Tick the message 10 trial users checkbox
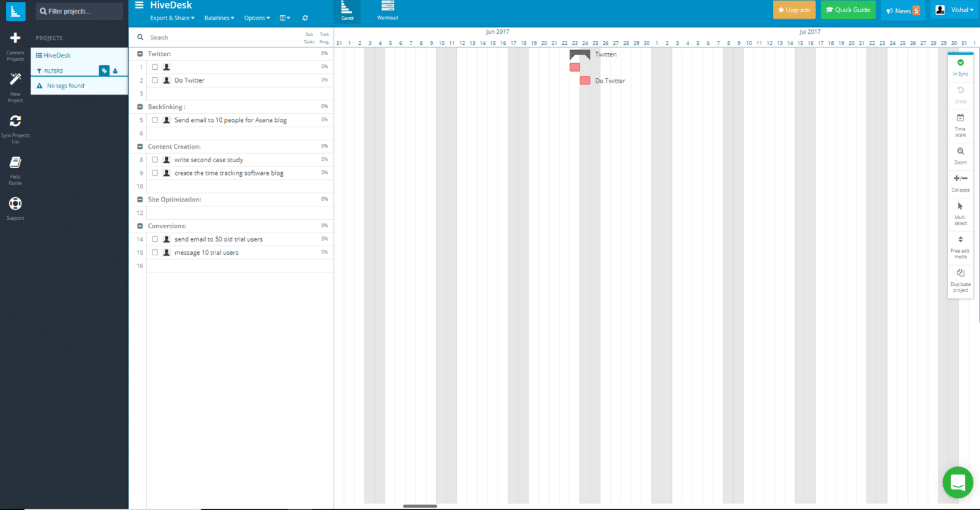980x510 pixels. 155,252
